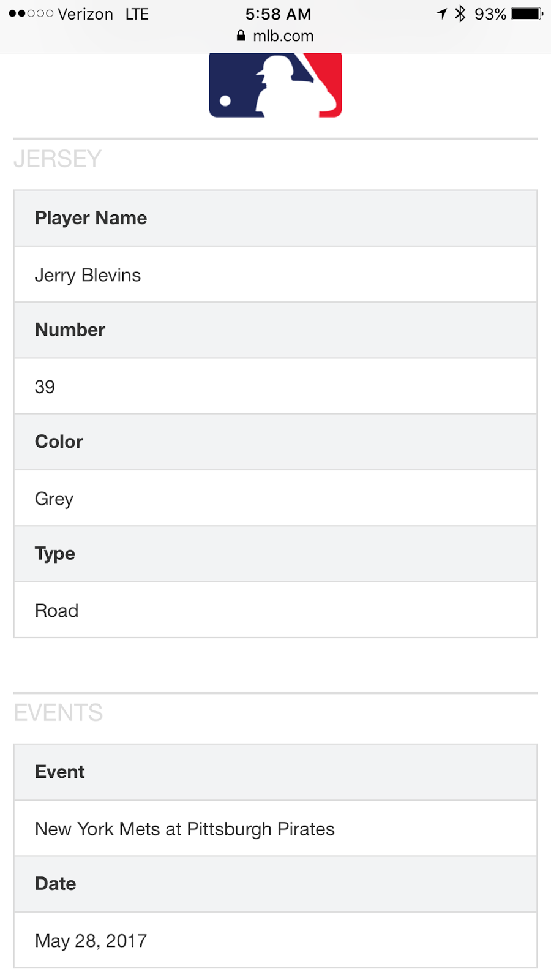
Task: Tap the mlb.com address bar
Action: pos(275,36)
